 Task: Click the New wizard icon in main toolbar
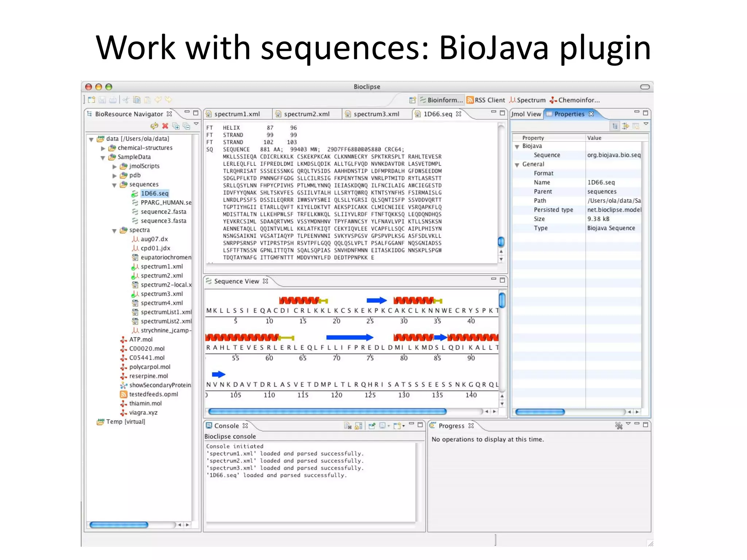pos(92,100)
